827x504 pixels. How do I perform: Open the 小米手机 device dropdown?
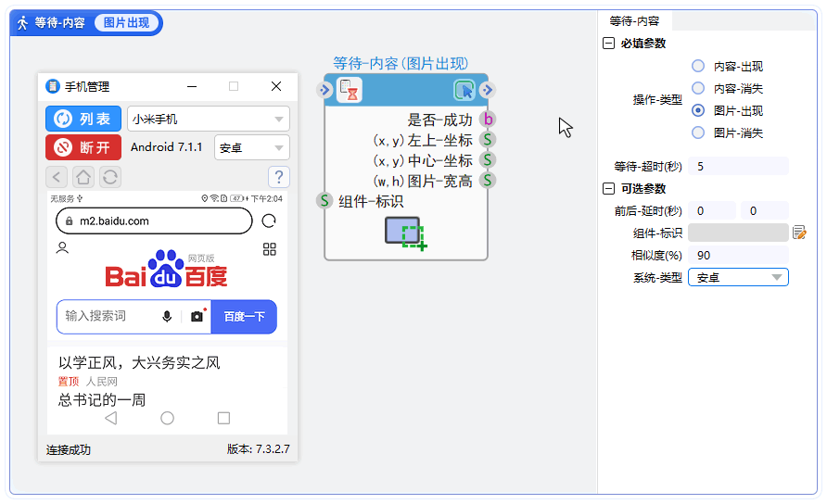[x=209, y=120]
